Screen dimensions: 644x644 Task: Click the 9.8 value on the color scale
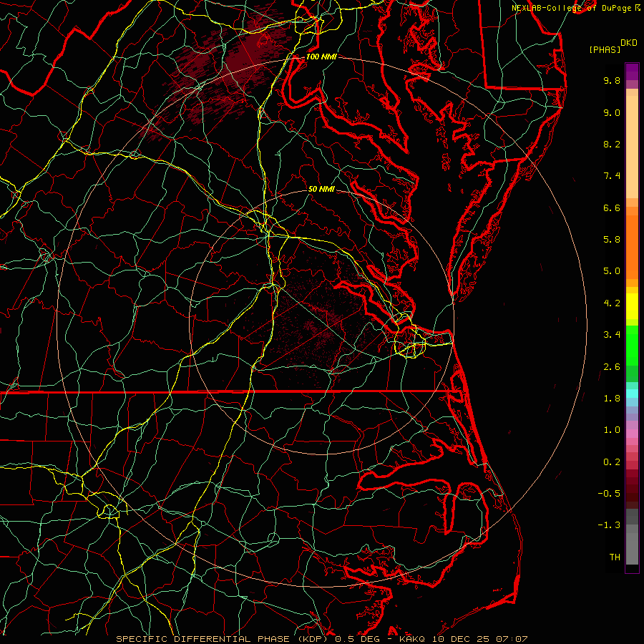(612, 80)
